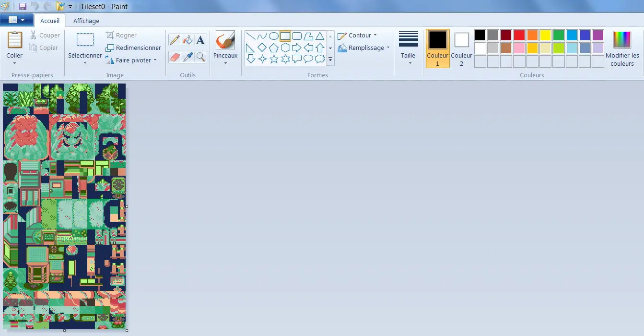Open the blue Paint file menu button
644x336 pixels.
(17, 20)
